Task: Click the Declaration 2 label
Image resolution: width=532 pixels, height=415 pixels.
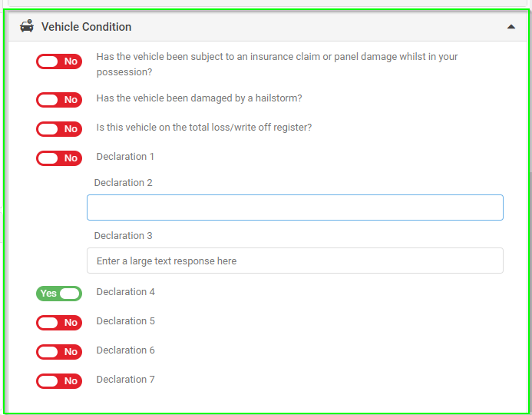Action: [123, 183]
